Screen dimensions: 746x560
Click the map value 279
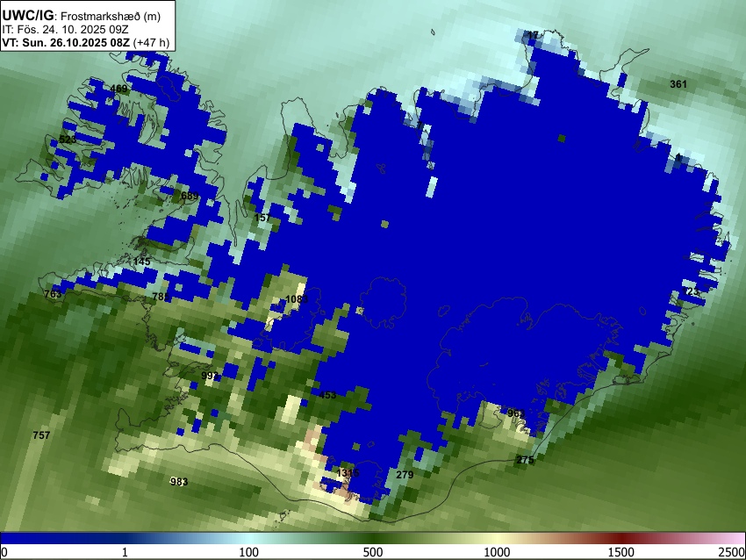[x=405, y=474]
